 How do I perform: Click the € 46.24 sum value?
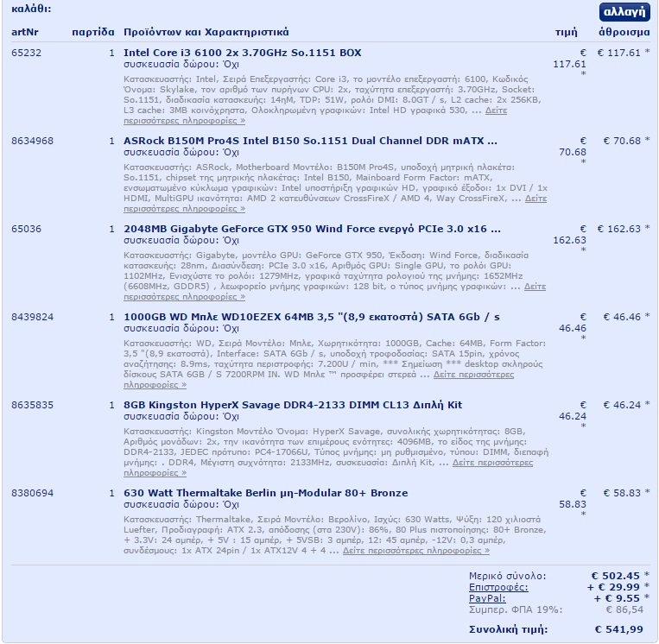tap(622, 405)
